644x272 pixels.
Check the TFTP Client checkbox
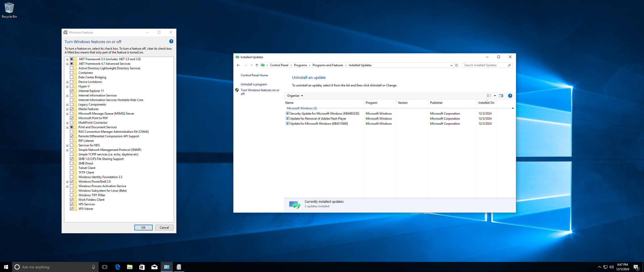click(x=72, y=173)
